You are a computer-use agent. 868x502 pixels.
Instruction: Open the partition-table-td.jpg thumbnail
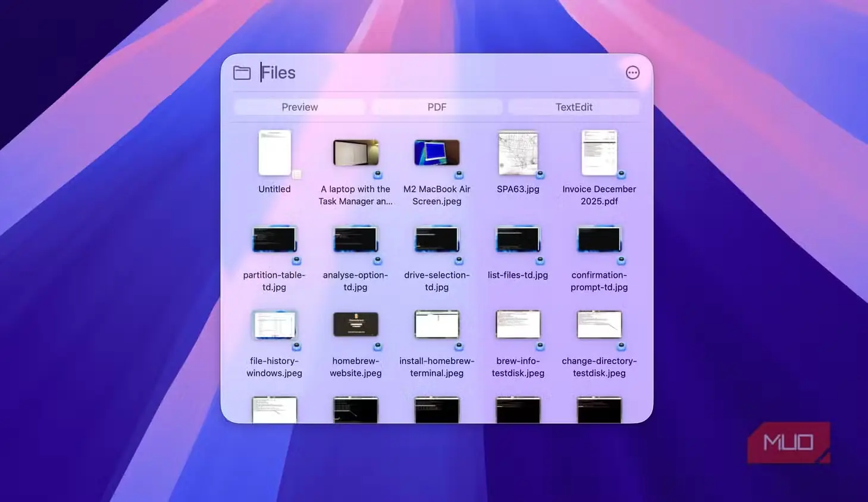click(x=274, y=240)
